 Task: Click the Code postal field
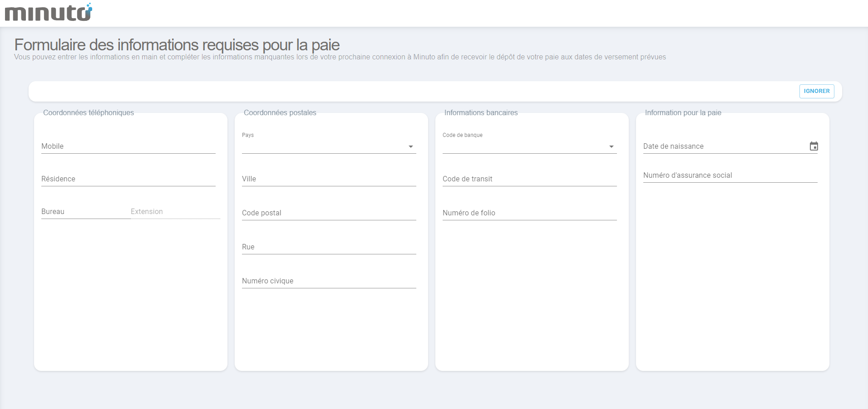(x=329, y=213)
